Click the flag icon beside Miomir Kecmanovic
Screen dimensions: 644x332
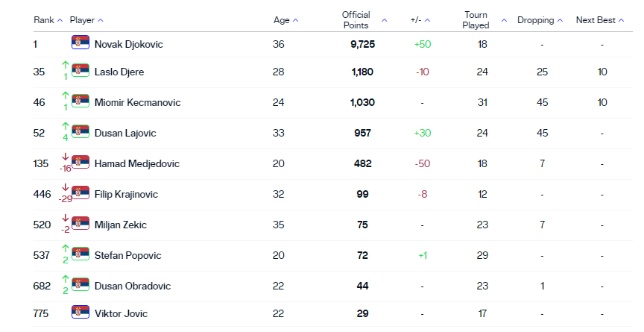point(80,102)
